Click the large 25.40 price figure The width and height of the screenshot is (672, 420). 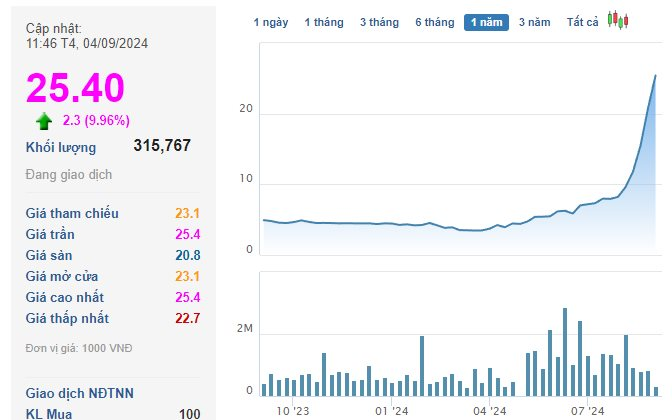(x=75, y=88)
